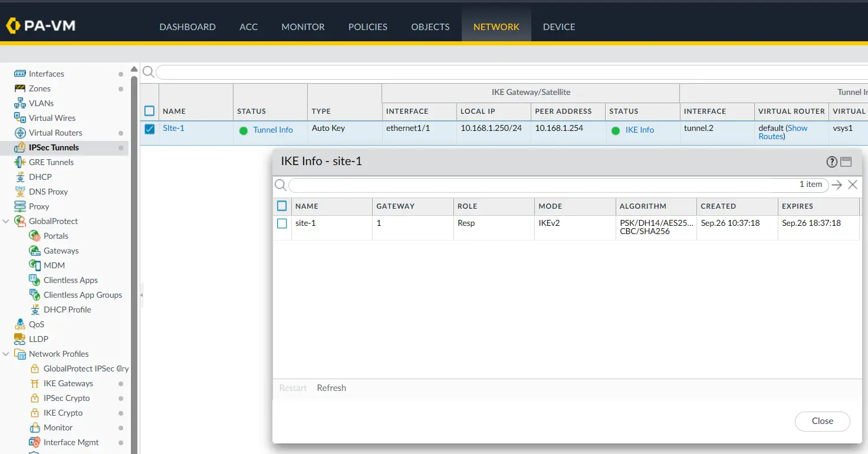This screenshot has height=454, width=868.
Task: Clear the IKE Info dialog search
Action: (853, 185)
